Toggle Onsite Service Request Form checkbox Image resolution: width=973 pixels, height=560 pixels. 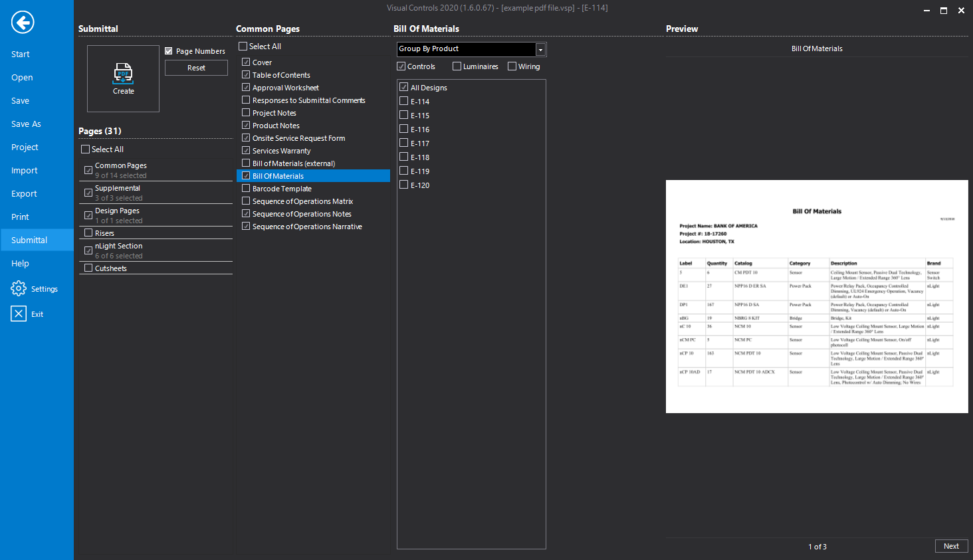pyautogui.click(x=246, y=138)
